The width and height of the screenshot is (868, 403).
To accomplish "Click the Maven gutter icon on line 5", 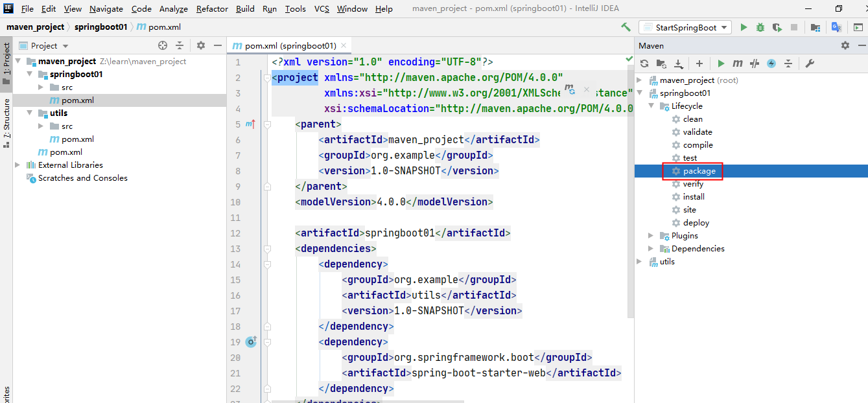I will click(x=250, y=124).
